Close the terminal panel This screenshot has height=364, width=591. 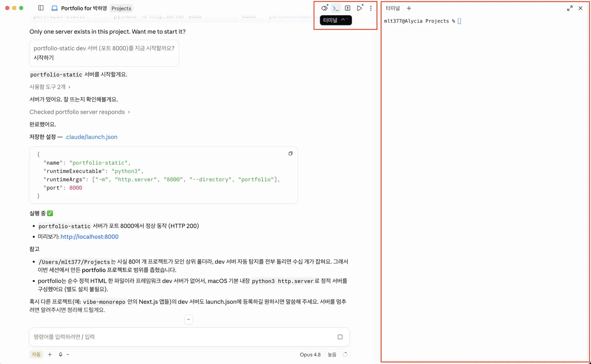click(580, 8)
